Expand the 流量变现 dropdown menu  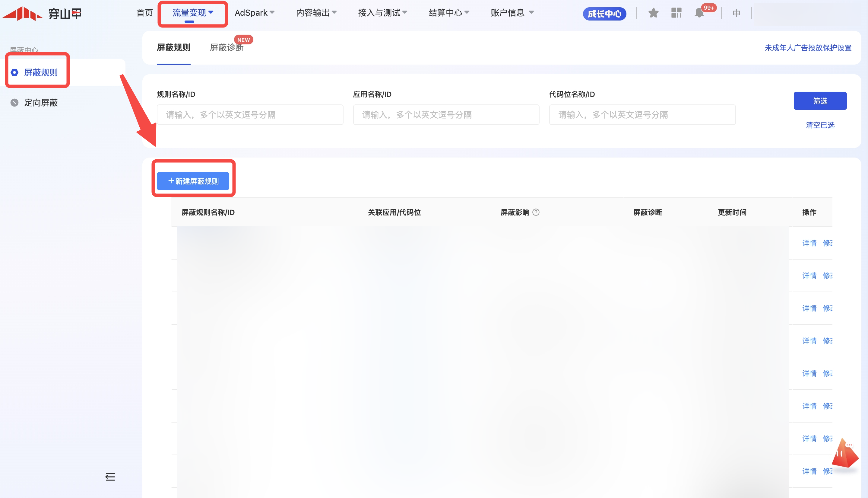[x=193, y=13]
